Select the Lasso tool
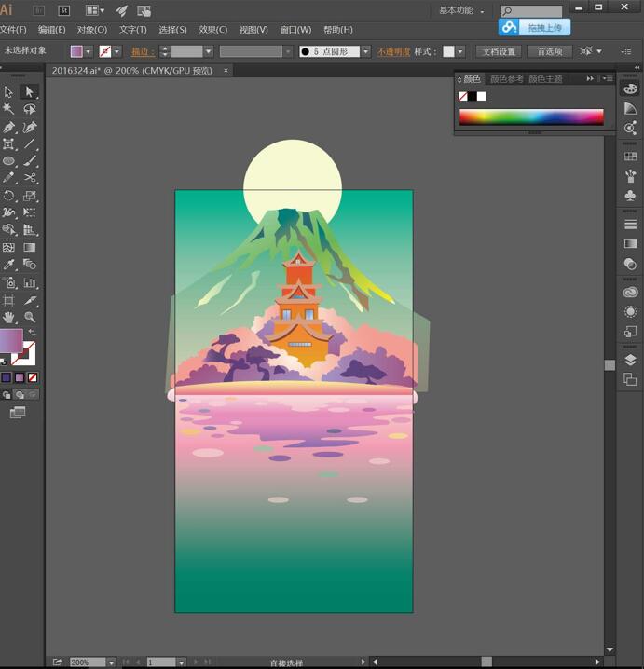The width and height of the screenshot is (644, 669). point(29,109)
